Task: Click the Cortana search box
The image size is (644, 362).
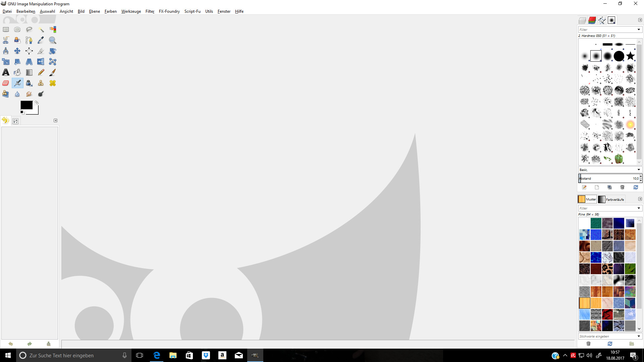Action: pos(73,355)
